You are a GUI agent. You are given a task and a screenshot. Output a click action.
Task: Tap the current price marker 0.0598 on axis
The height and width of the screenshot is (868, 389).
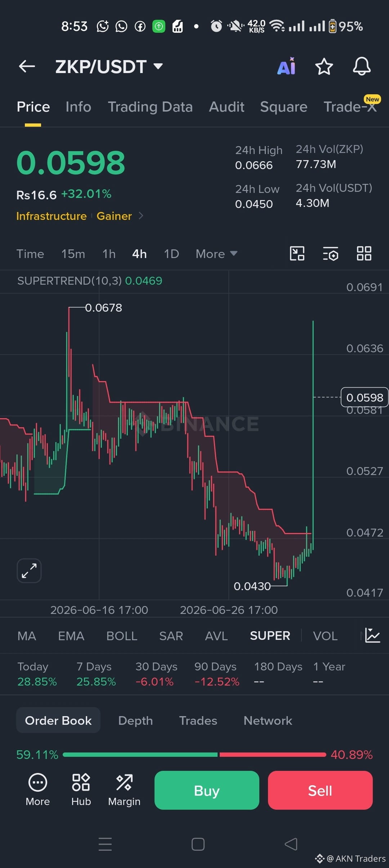point(365,397)
